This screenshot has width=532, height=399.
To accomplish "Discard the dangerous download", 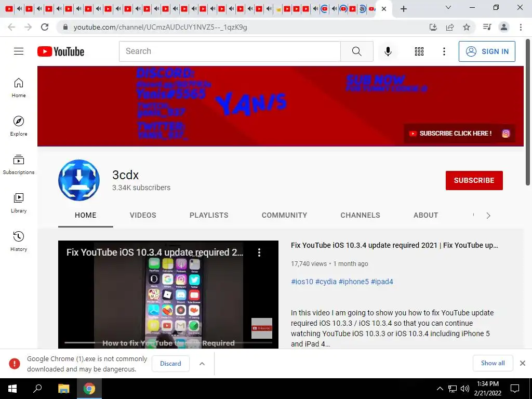I will tap(170, 364).
